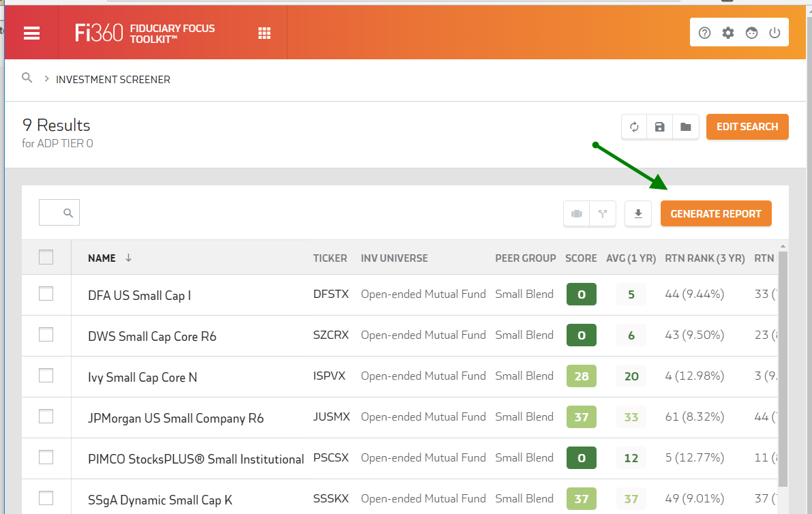Image resolution: width=812 pixels, height=514 pixels.
Task: Log out using the power icon
Action: point(775,33)
